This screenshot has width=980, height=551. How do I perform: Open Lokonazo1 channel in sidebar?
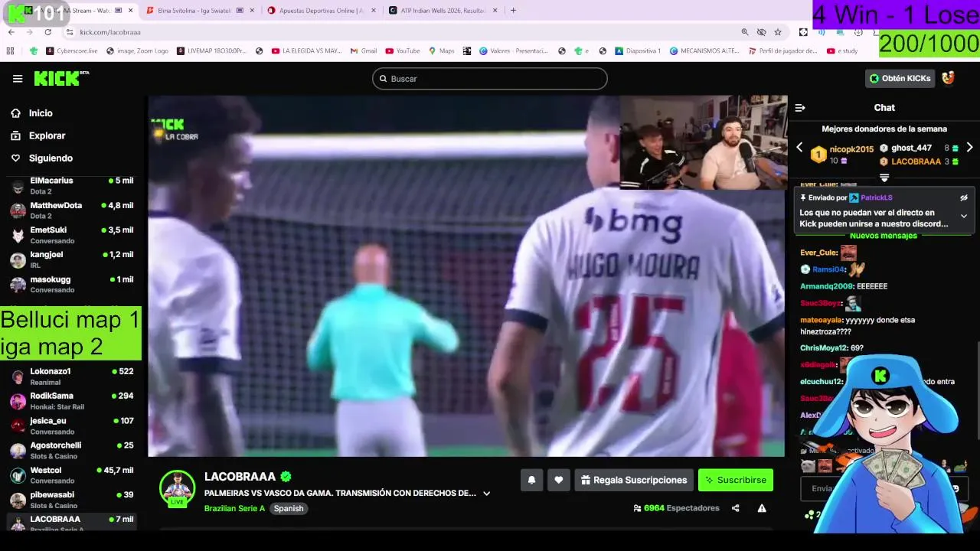tap(72, 376)
